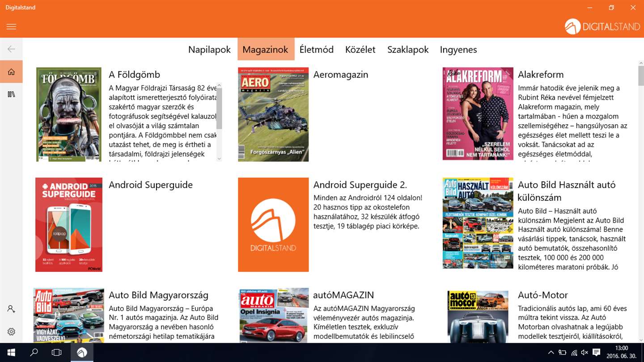Open the Windows Start button

[11, 353]
